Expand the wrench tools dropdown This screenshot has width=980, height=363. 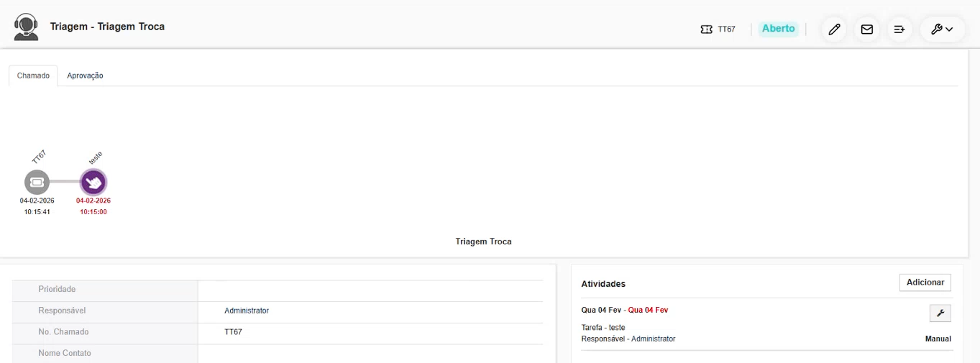pos(942,29)
